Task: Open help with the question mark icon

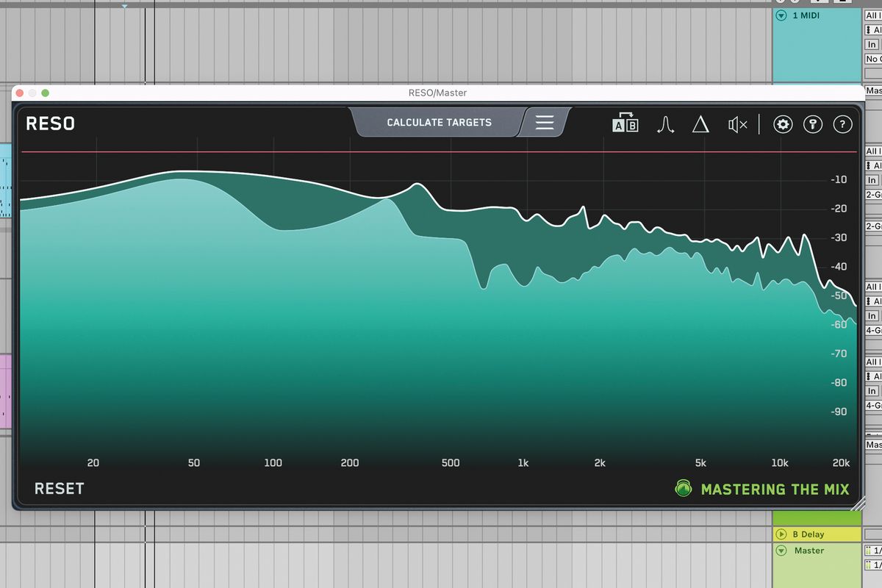Action: point(843,124)
